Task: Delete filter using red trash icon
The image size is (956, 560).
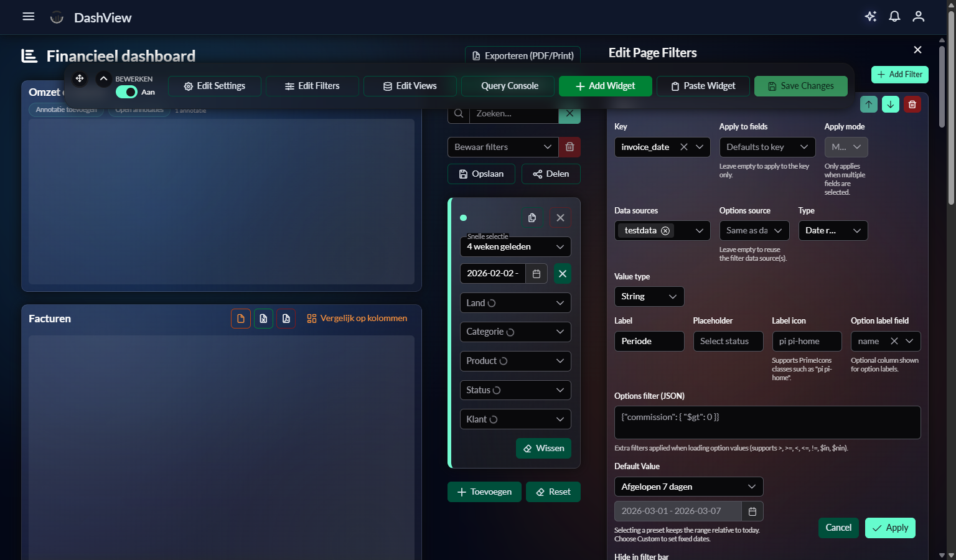Action: point(912,105)
